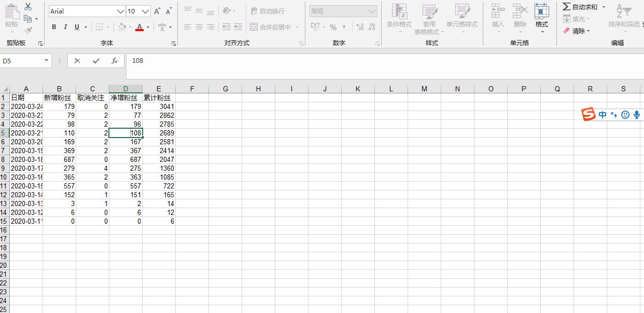This screenshot has height=313, width=644.
Task: Click the AutoSum (自动求和) button
Action: [x=580, y=7]
